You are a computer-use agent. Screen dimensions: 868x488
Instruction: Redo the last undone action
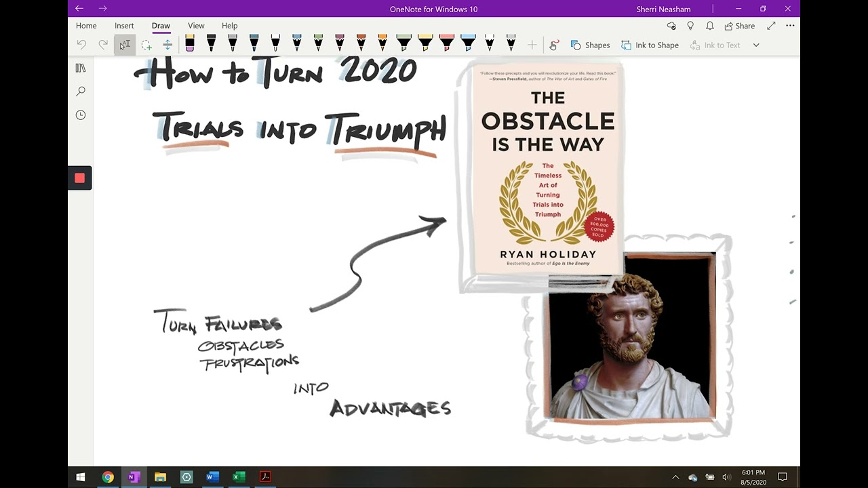pos(103,45)
